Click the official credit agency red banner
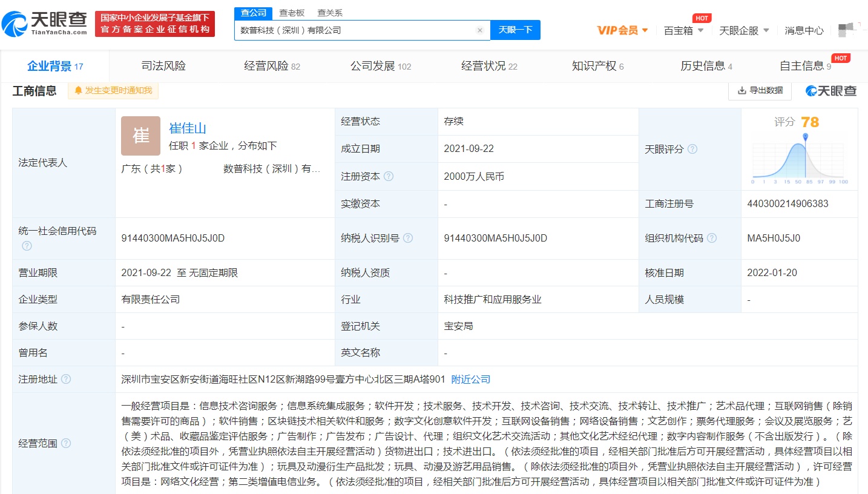This screenshot has width=868, height=494. pos(155,24)
